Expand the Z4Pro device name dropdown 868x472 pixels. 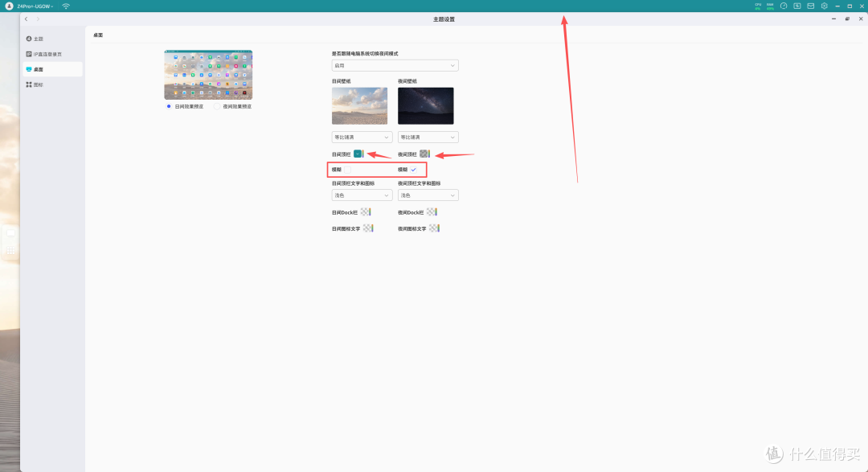35,6
